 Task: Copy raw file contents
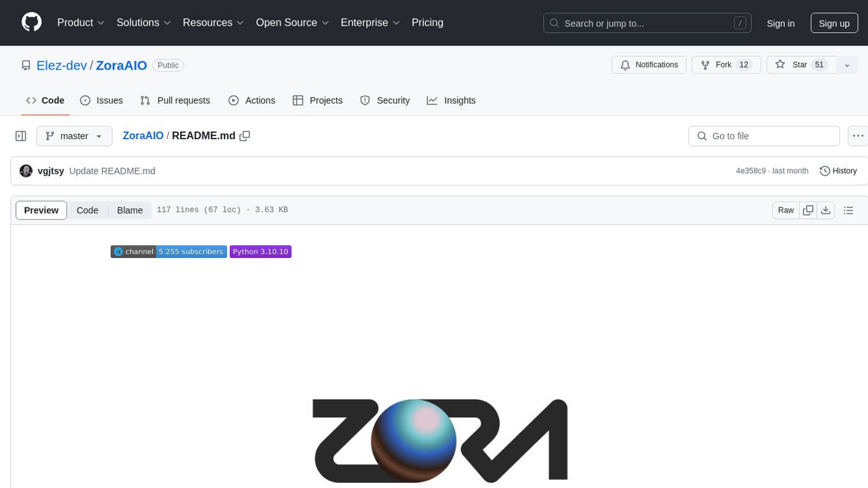pyautogui.click(x=808, y=210)
